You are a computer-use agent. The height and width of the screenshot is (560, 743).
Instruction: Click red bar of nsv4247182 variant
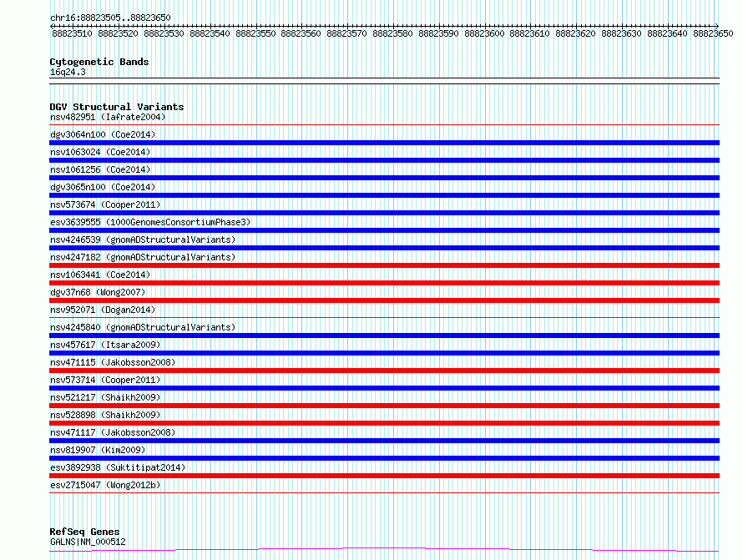tap(384, 265)
